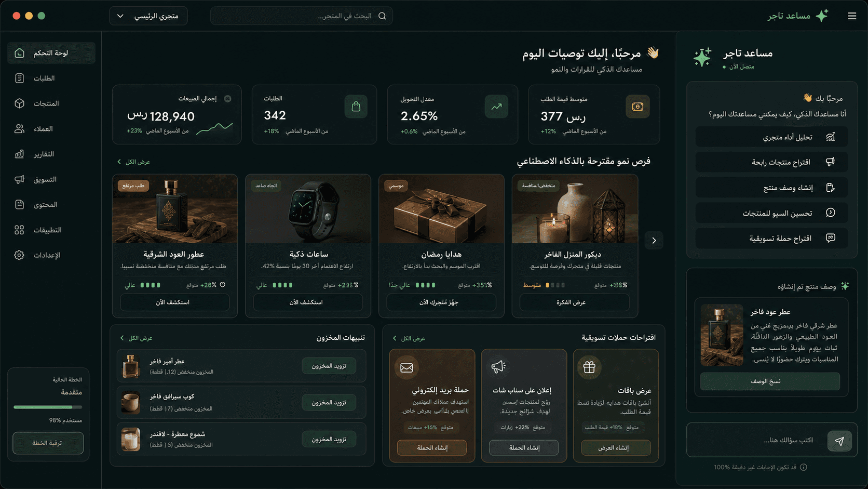Viewport: 868px width, 489px height.
Task: Click the gift icon on عرض باقات card
Action: (x=589, y=367)
